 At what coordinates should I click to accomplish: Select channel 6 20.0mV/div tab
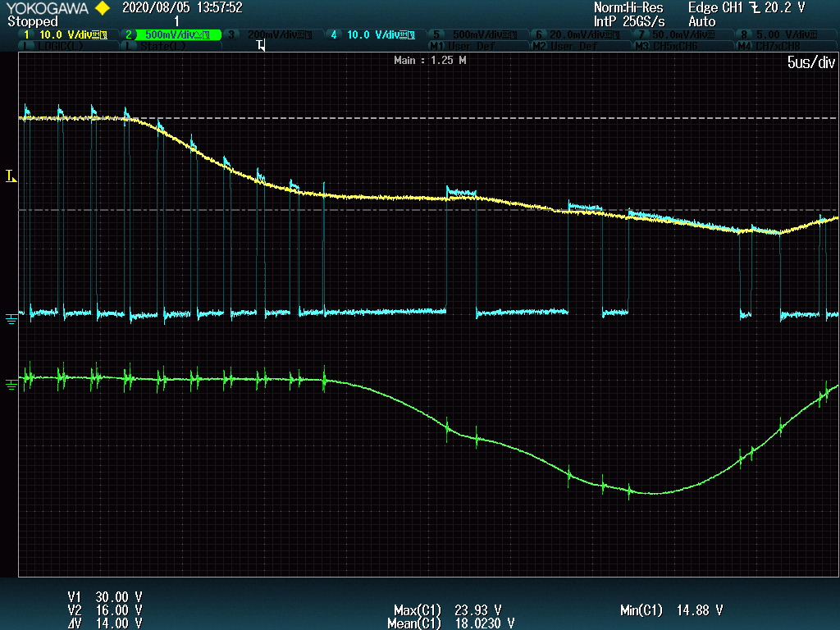580,34
